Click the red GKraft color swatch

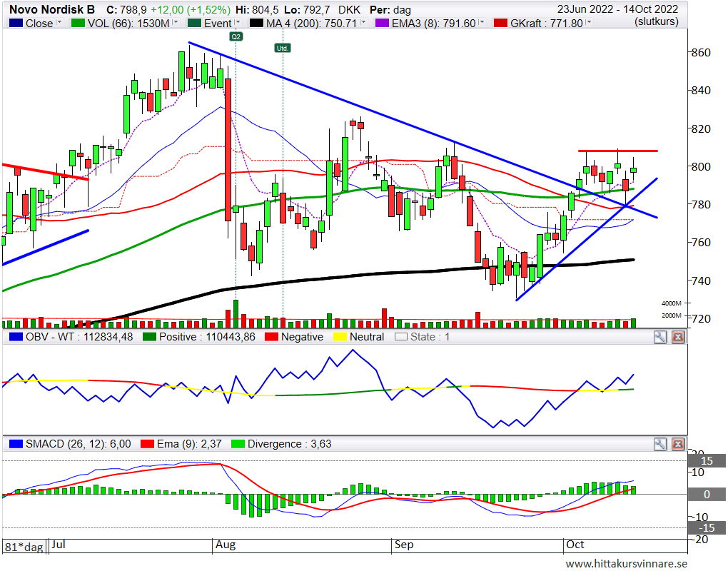(x=500, y=23)
